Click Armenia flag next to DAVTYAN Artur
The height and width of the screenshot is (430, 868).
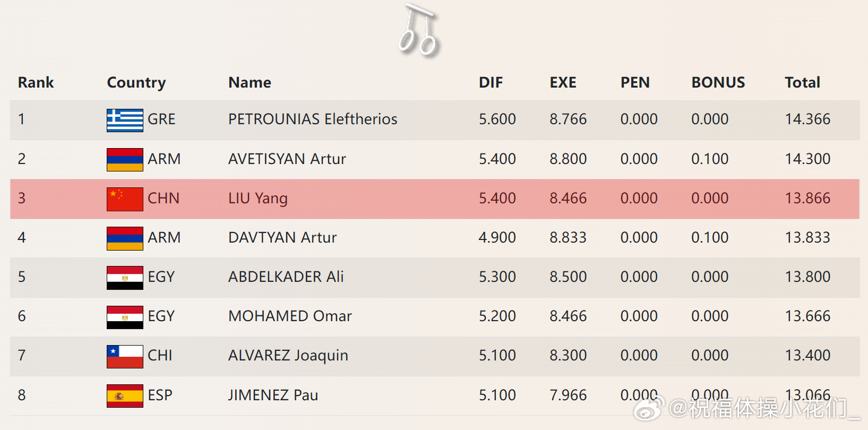(x=125, y=238)
